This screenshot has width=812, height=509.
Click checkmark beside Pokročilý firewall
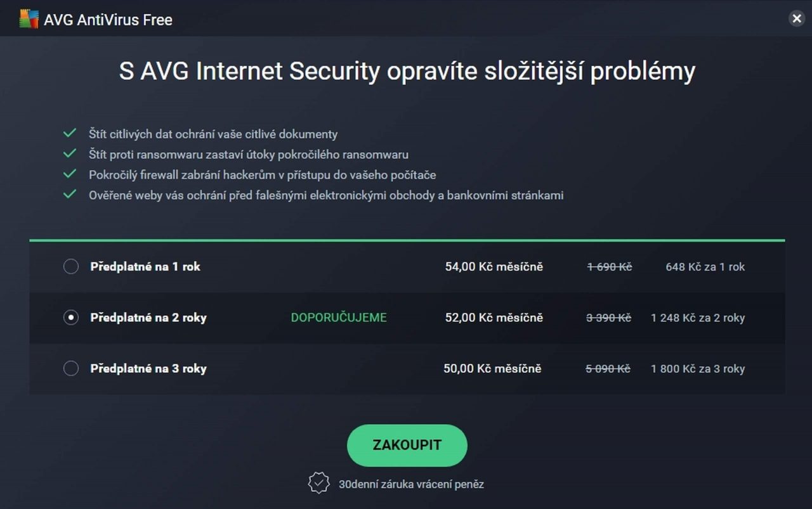[x=70, y=174]
